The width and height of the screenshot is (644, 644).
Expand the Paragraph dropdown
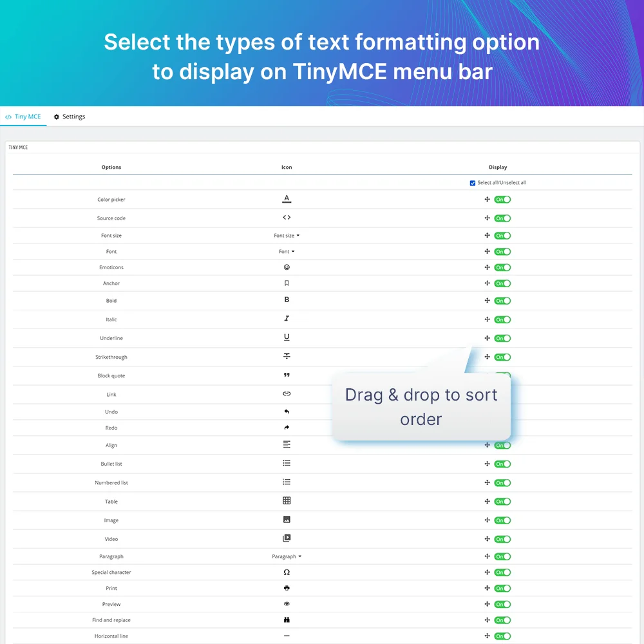[287, 556]
